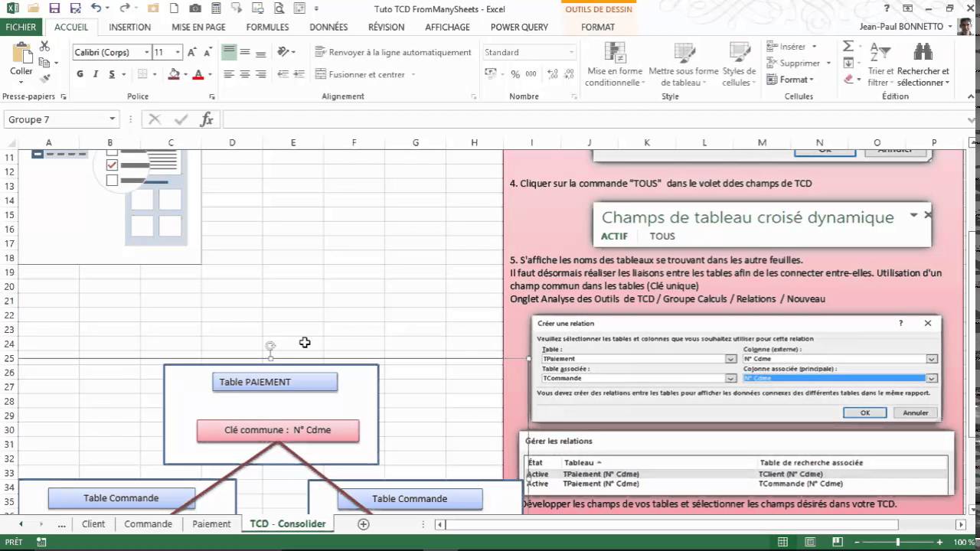Toggle underline (S) formatting
Screen dimensions: 980x551
112,74
